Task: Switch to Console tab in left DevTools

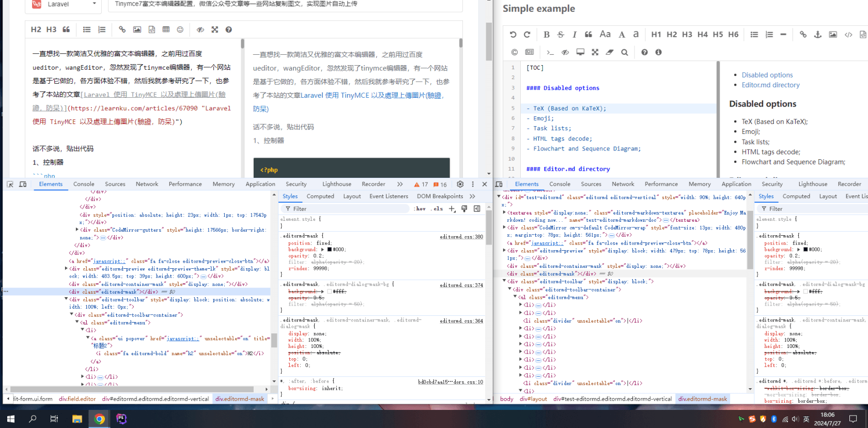Action: point(84,184)
